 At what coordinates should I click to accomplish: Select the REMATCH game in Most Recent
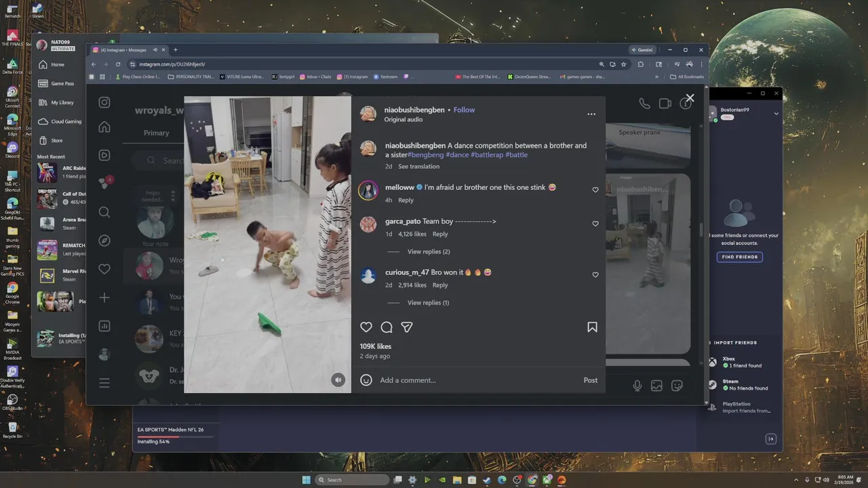61,249
